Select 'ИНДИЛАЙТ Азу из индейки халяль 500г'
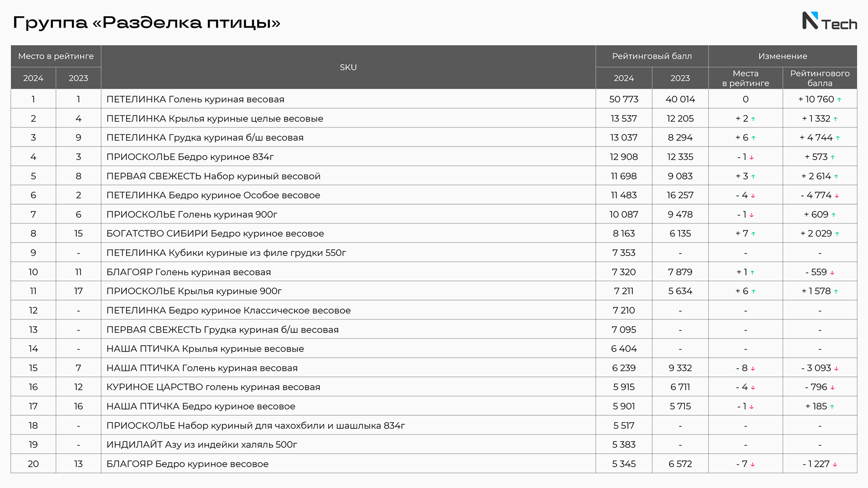Viewport: 868px width, 488px height. [202, 445]
